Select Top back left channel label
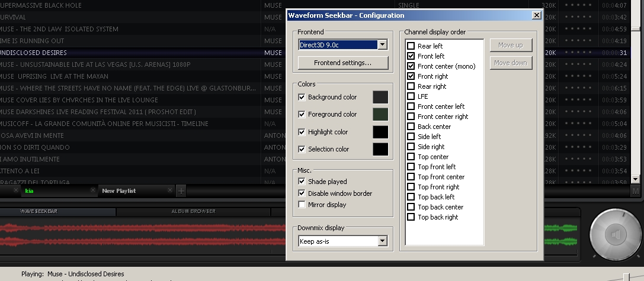Image resolution: width=644 pixels, height=281 pixels. [x=436, y=197]
